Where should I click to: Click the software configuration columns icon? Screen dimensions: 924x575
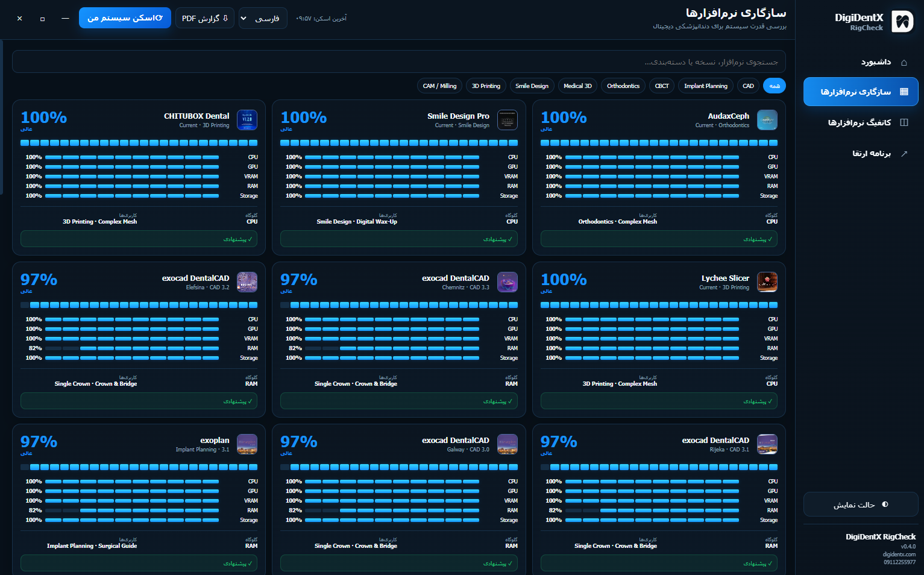point(904,122)
